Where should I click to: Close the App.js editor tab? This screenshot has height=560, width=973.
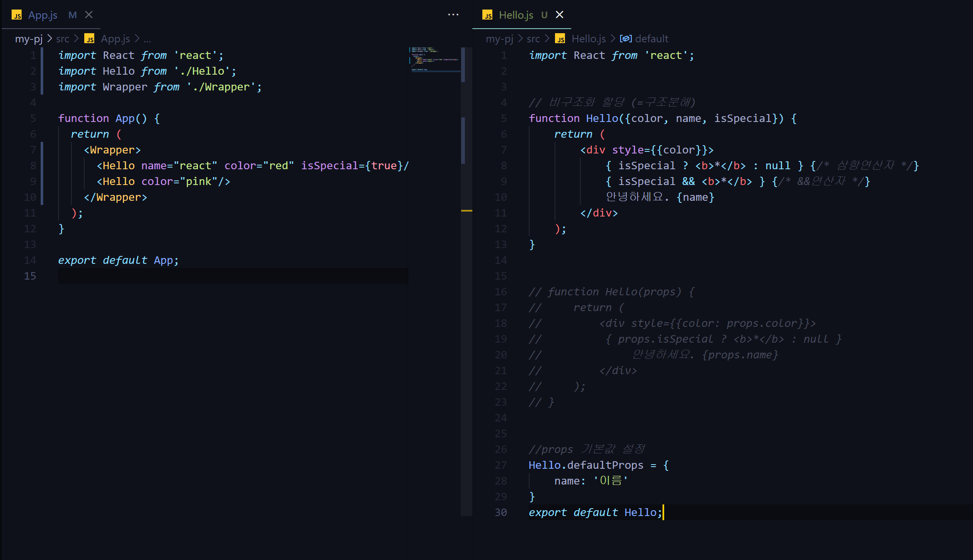[x=89, y=15]
